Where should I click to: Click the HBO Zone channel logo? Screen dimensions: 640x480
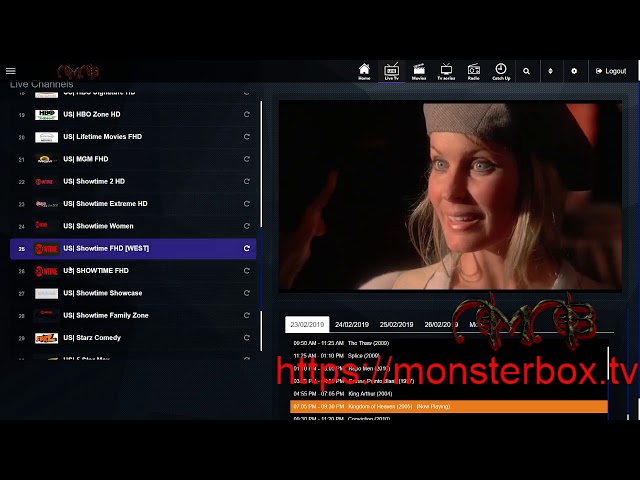click(46, 115)
